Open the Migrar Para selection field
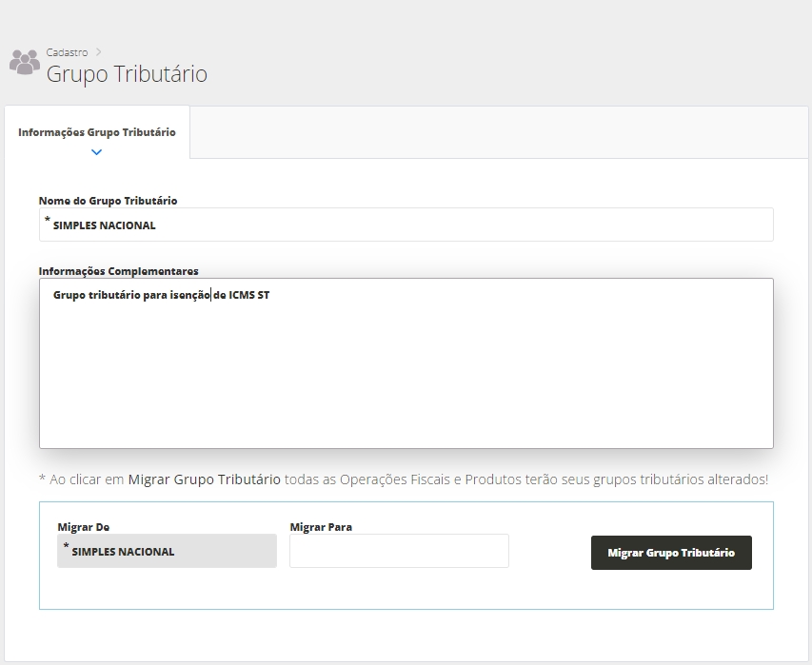The image size is (812, 665). [x=399, y=551]
